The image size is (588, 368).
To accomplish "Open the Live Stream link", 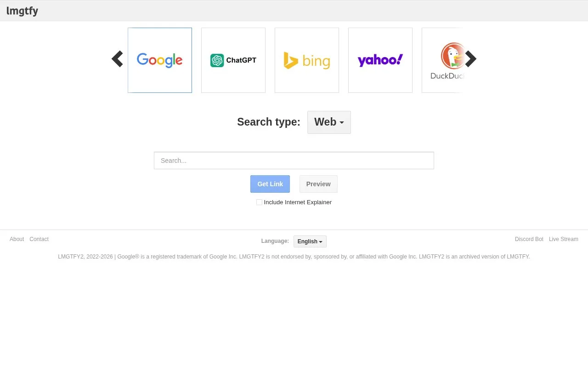I will [x=564, y=239].
